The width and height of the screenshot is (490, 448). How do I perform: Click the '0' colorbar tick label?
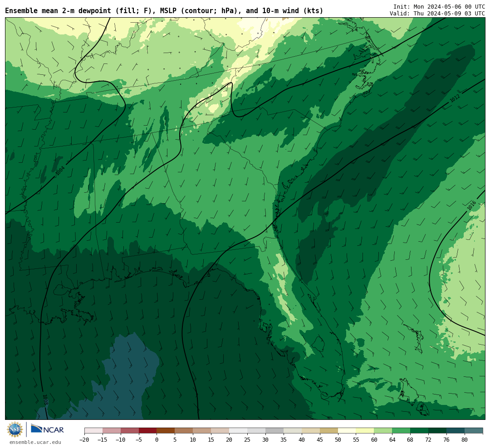157,439
